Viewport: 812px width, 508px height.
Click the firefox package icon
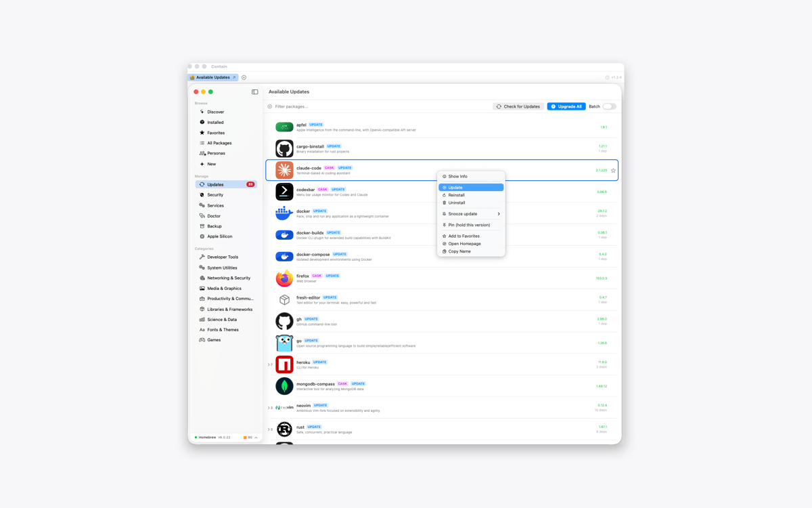click(284, 278)
